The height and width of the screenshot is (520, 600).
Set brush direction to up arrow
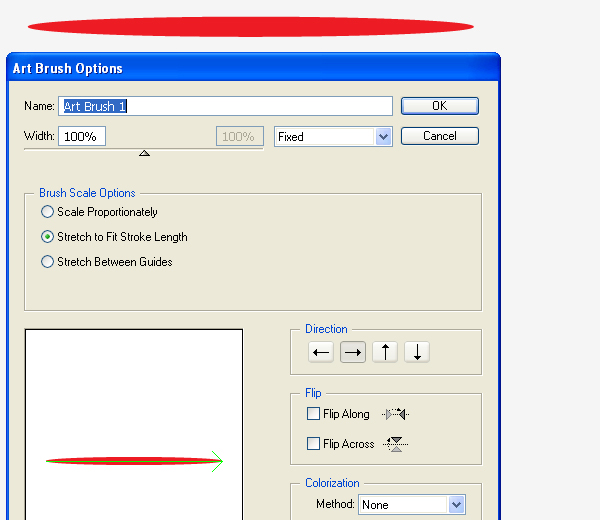385,352
